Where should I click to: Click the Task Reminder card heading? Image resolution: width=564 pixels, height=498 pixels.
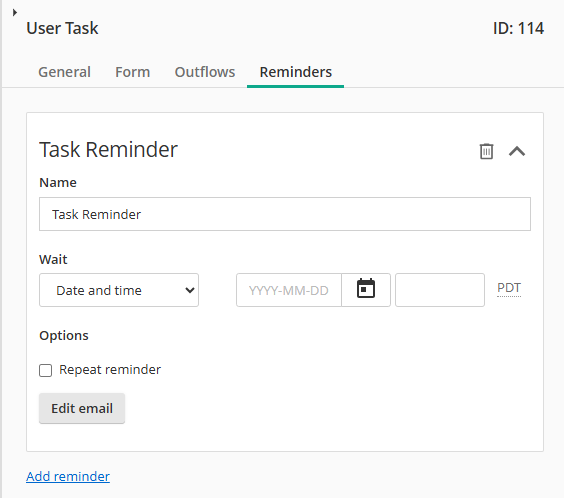click(x=108, y=149)
